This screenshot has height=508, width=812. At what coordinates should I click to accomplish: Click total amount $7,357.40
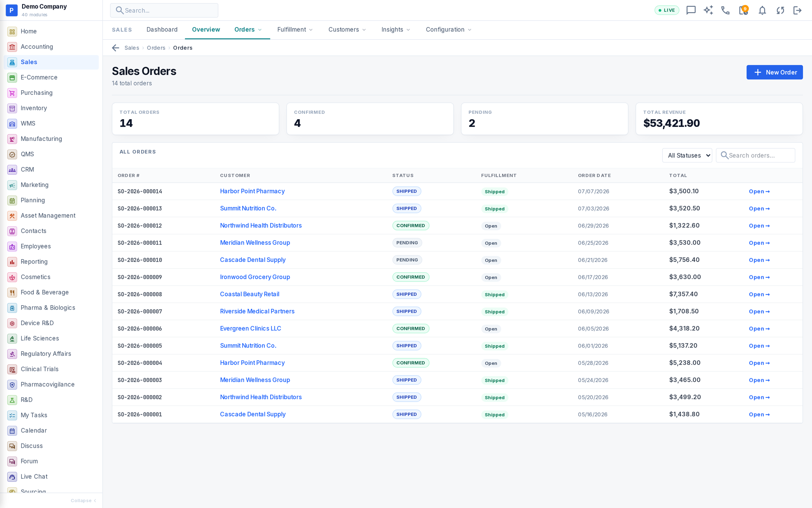pos(683,294)
